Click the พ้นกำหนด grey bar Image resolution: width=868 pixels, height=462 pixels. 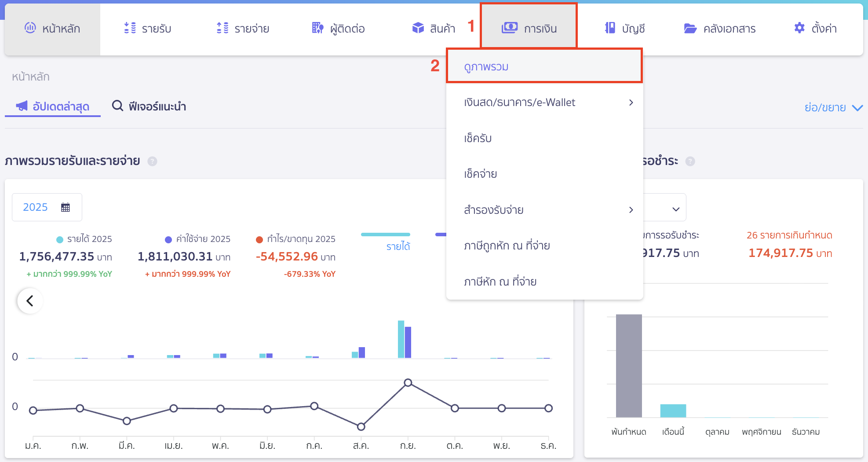(x=629, y=366)
